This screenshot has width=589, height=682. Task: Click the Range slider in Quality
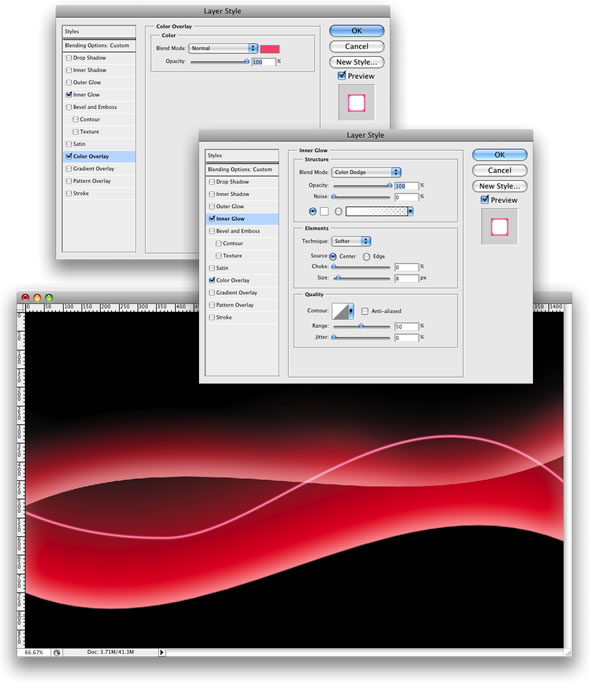pyautogui.click(x=361, y=326)
